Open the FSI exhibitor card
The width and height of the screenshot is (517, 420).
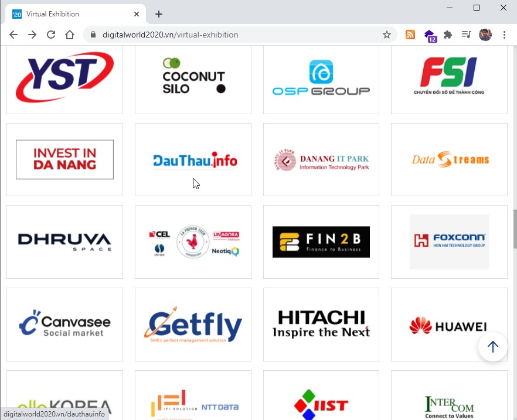pyautogui.click(x=449, y=80)
